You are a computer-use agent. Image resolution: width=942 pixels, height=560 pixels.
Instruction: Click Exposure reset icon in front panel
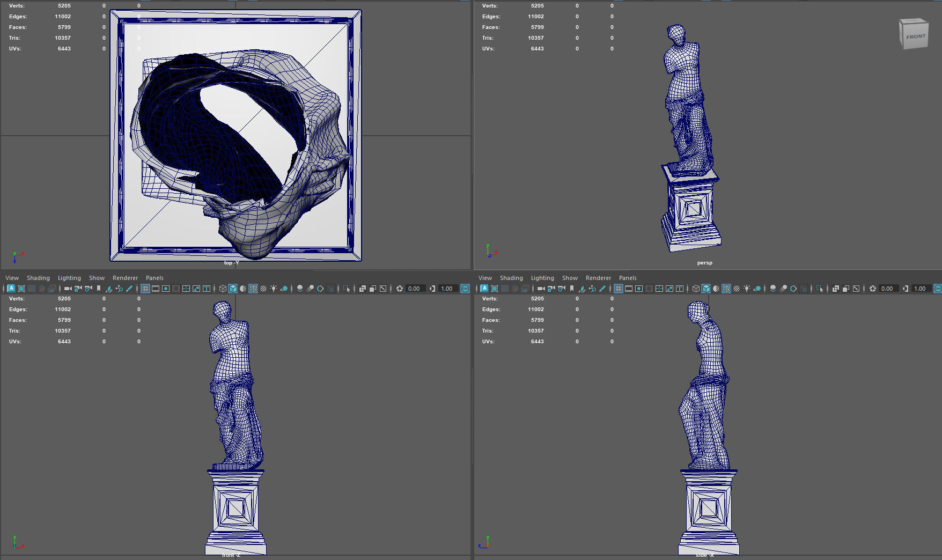tap(400, 289)
